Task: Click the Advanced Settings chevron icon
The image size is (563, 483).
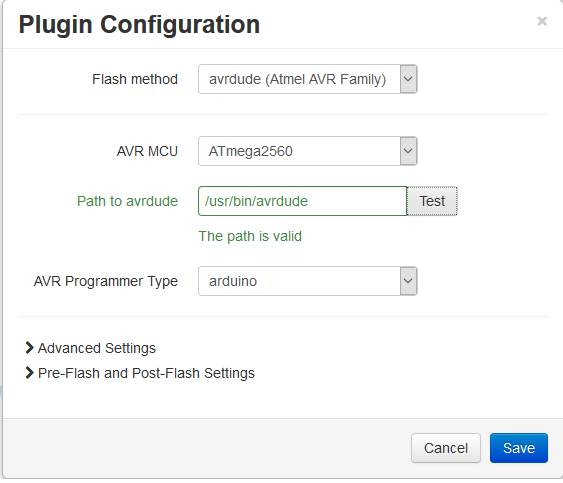Action: [x=29, y=348]
